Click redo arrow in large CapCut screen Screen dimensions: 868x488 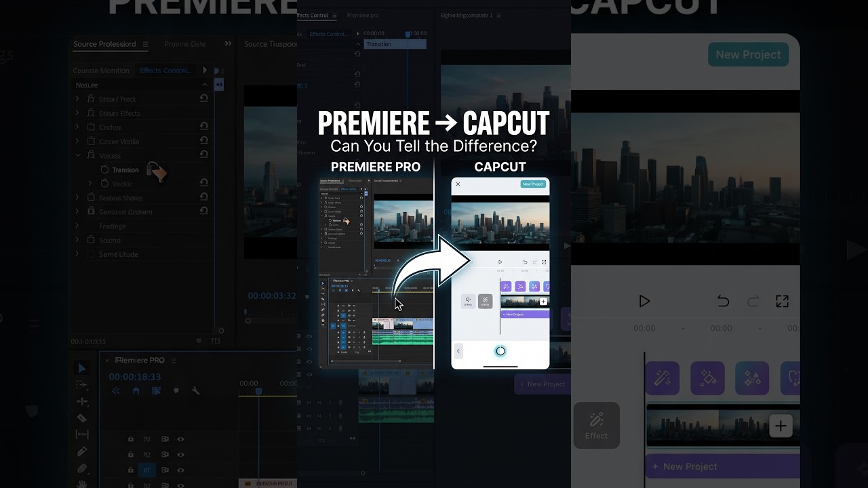pyautogui.click(x=753, y=301)
